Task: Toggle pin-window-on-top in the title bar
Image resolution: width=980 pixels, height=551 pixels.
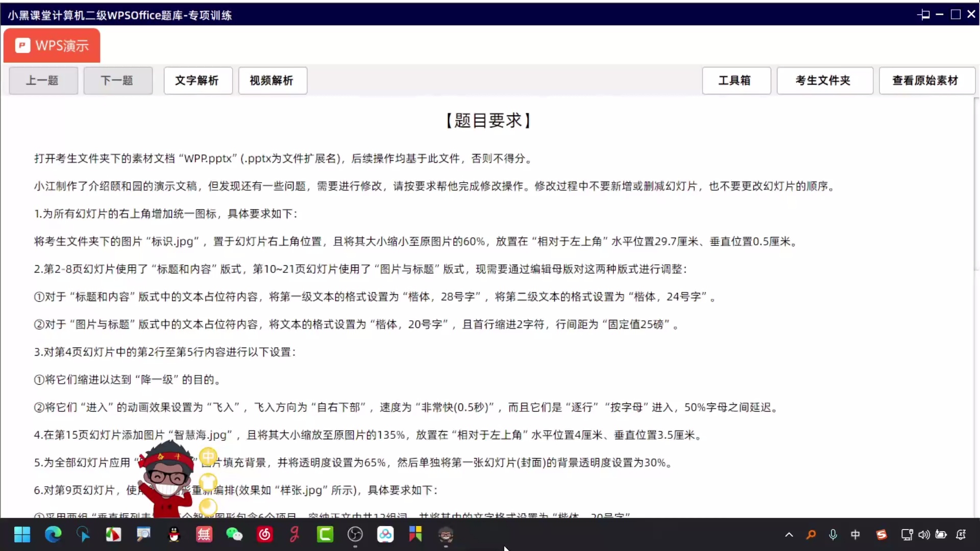Action: coord(924,14)
